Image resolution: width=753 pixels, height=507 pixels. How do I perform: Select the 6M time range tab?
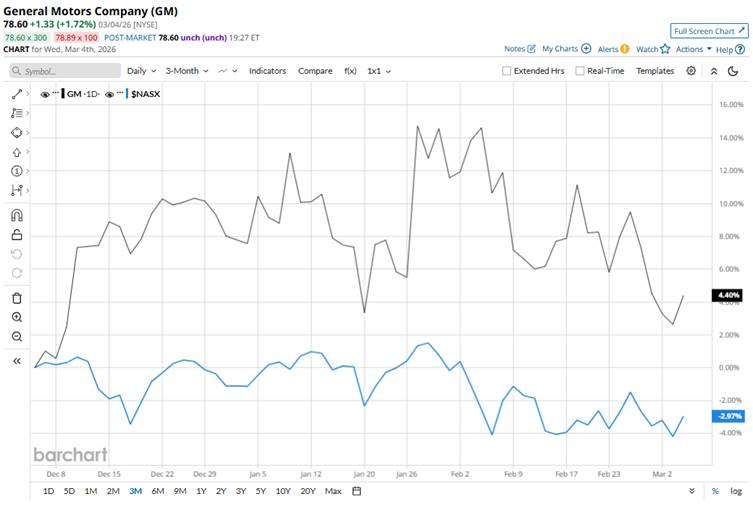point(158,491)
